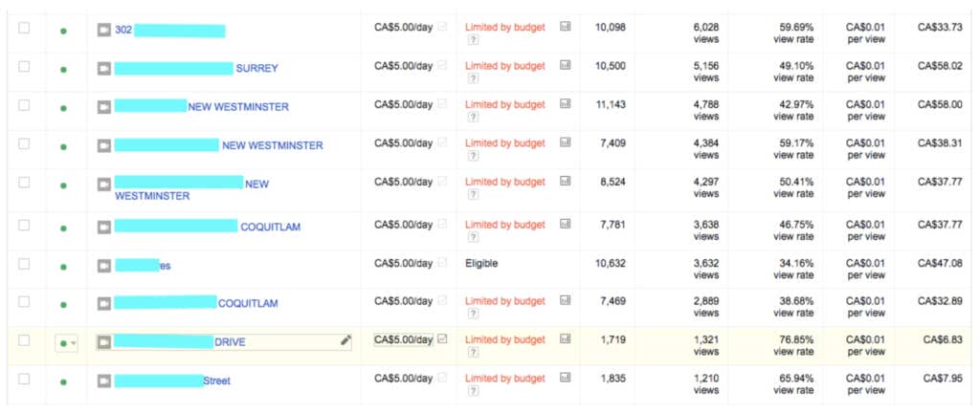Check the box for the Street campaign row
The height and width of the screenshot is (413, 980).
pos(24,379)
